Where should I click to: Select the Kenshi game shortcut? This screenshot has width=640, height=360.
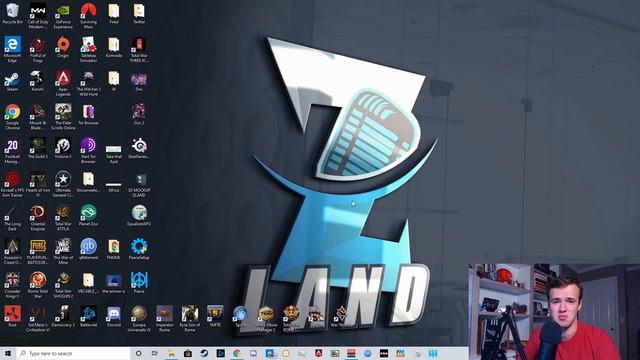pyautogui.click(x=38, y=81)
